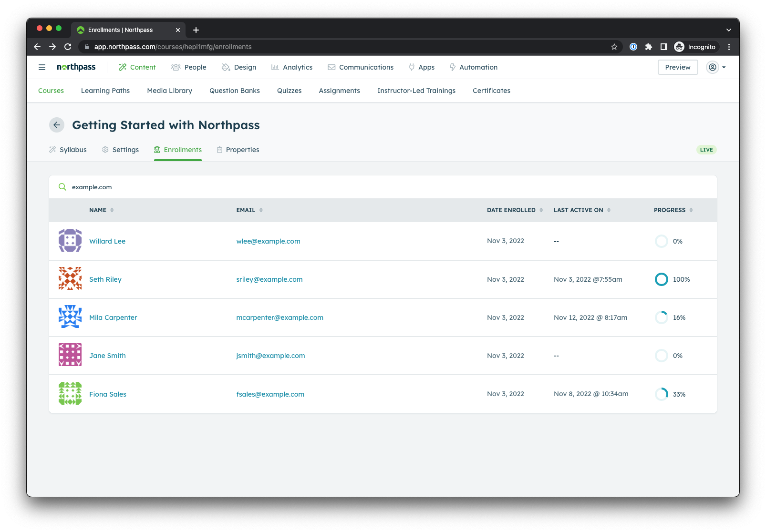
Task: Open Mila Carpenter's profile link
Action: tap(113, 317)
